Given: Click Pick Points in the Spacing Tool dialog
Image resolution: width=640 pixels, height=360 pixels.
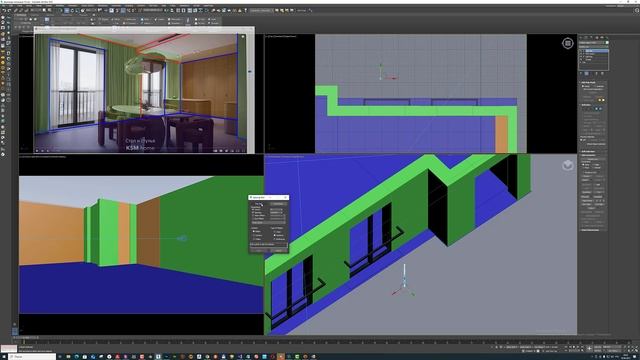Looking at the screenshot, I should click(x=278, y=204).
